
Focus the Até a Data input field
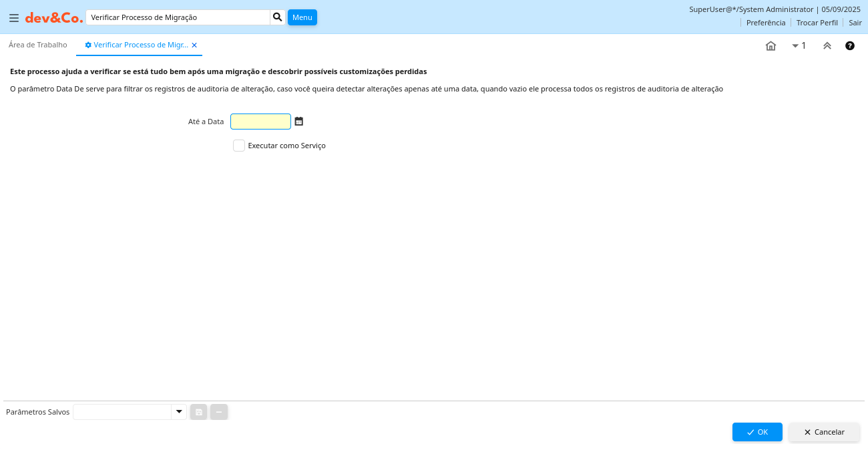(260, 122)
